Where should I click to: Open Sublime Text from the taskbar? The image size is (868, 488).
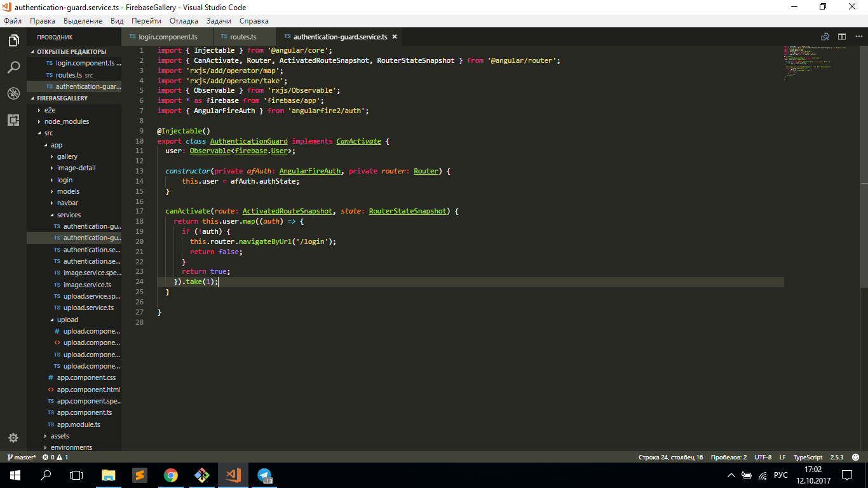coord(140,475)
